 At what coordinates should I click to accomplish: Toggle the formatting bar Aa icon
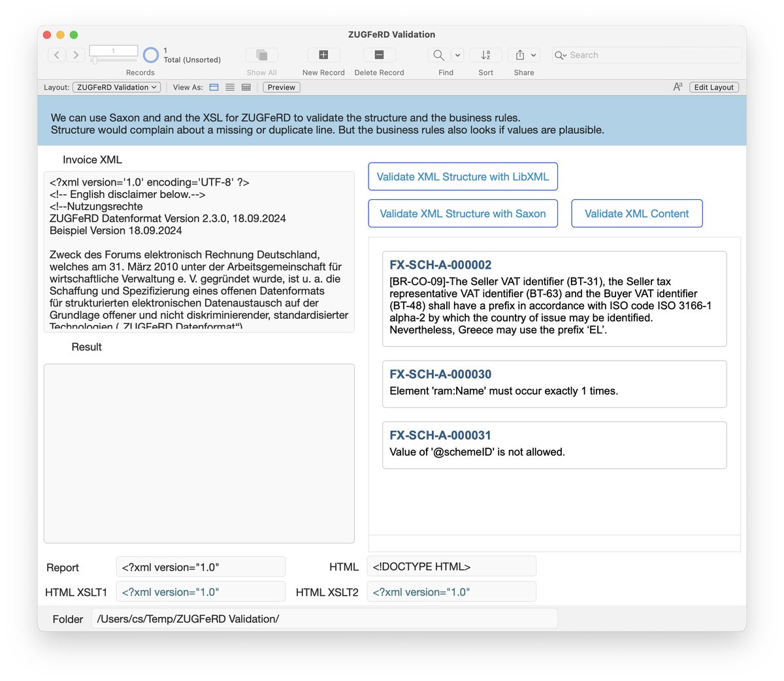(678, 87)
